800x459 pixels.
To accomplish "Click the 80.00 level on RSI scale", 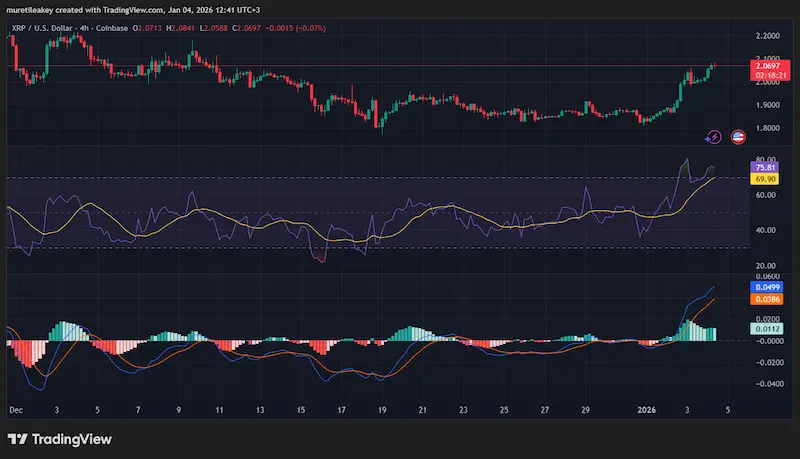I will click(768, 159).
